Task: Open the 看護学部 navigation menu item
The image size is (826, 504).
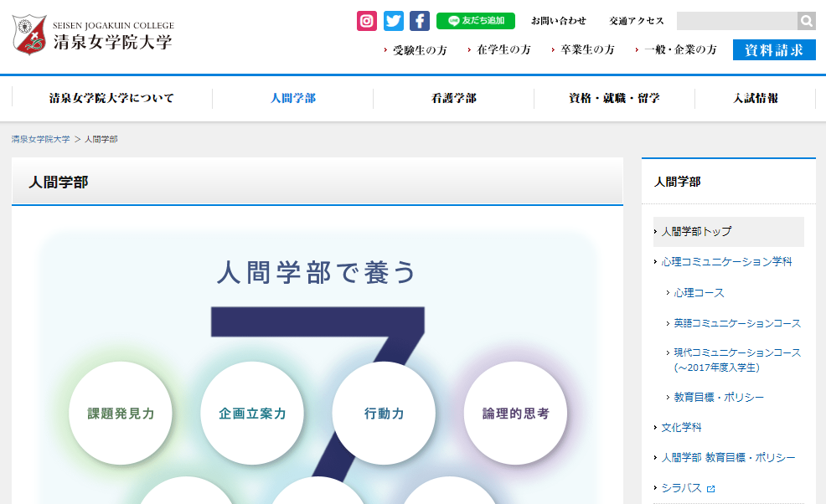Action: 453,98
